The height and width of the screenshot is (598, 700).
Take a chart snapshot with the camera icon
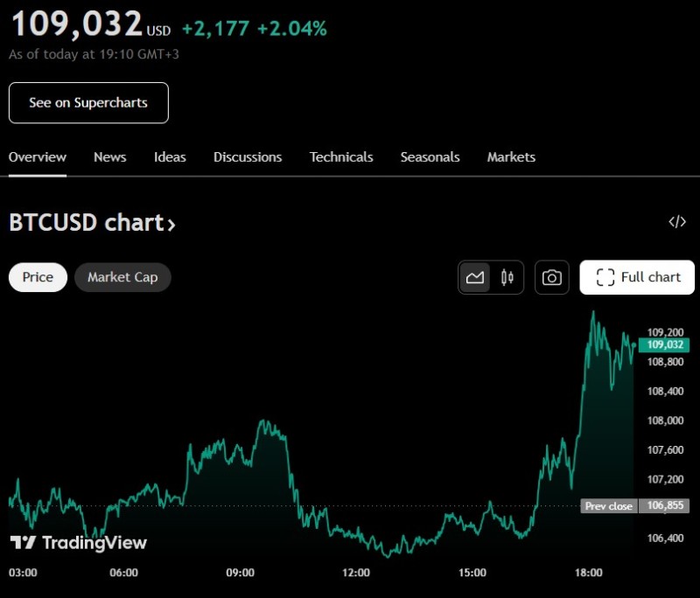[x=552, y=277]
